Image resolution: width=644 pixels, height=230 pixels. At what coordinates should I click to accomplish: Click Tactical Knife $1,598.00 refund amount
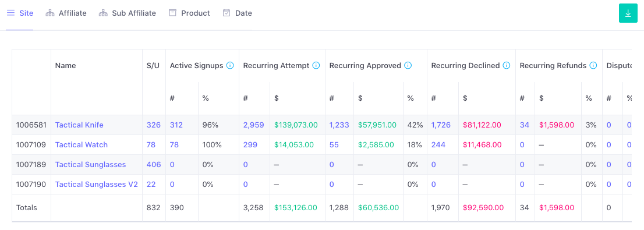(557, 125)
